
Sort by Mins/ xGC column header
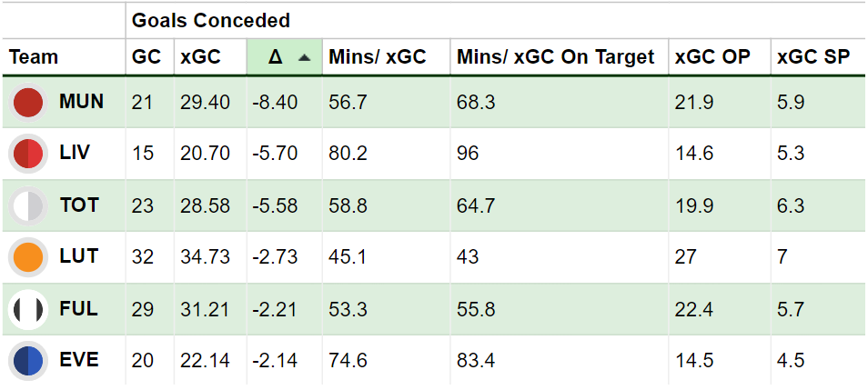[377, 57]
